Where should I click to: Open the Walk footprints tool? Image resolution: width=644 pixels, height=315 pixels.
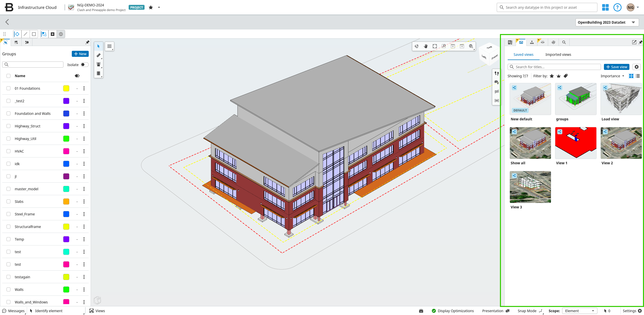496,73
